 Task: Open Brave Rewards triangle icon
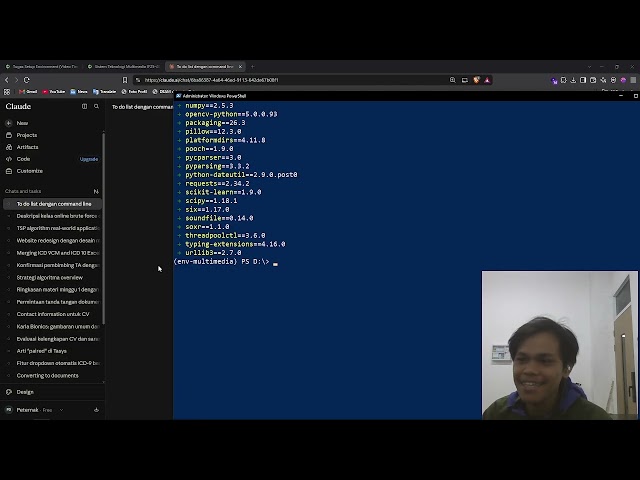(x=487, y=80)
